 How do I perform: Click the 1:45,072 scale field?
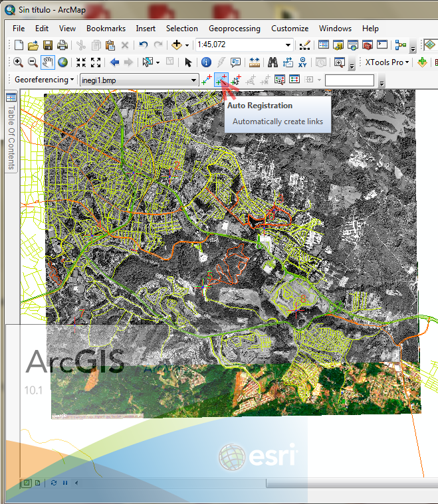(x=240, y=44)
